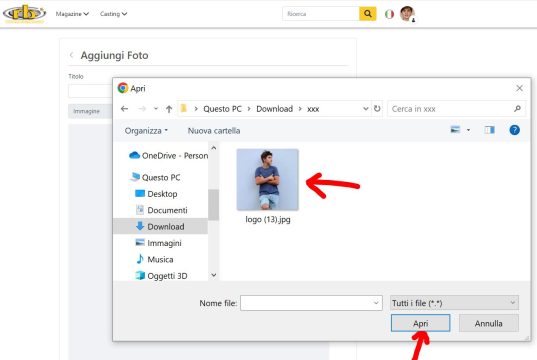
Task: Go back from Aggiungi Foto page
Action: [72, 55]
